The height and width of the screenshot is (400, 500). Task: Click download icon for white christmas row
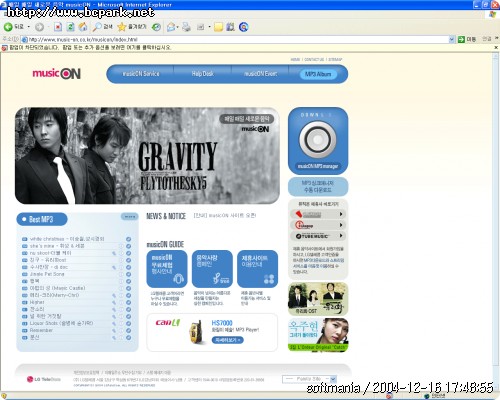pyautogui.click(x=128, y=239)
